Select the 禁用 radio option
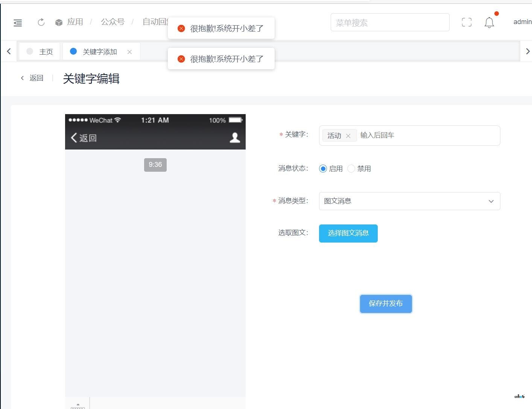Image resolution: width=532 pixels, height=409 pixels. click(351, 169)
